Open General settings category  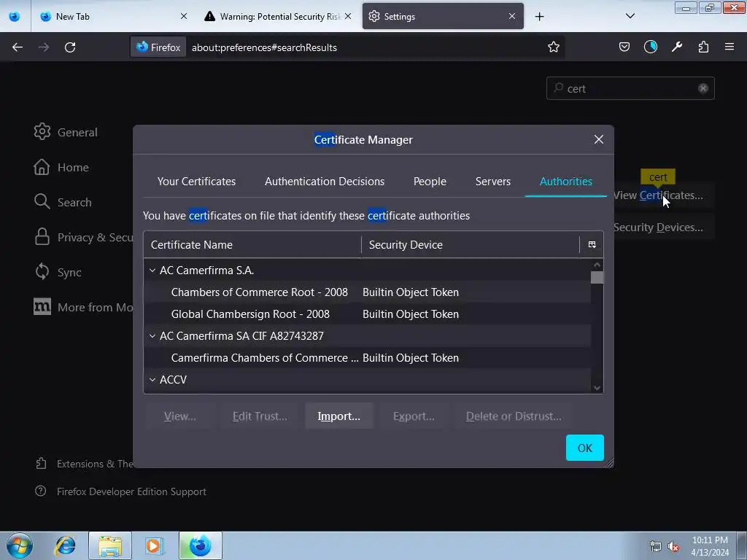(x=66, y=132)
